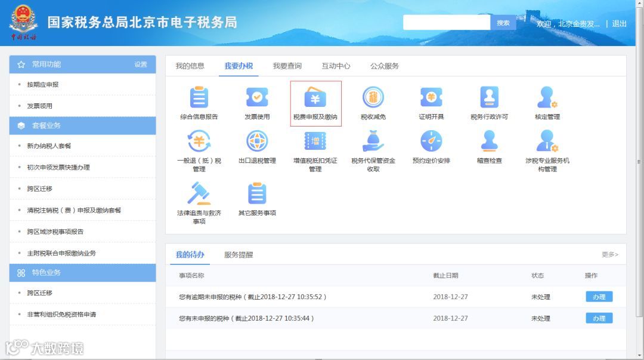Click the national tax emblem logo
This screenshot has height=360, width=644.
point(23,21)
